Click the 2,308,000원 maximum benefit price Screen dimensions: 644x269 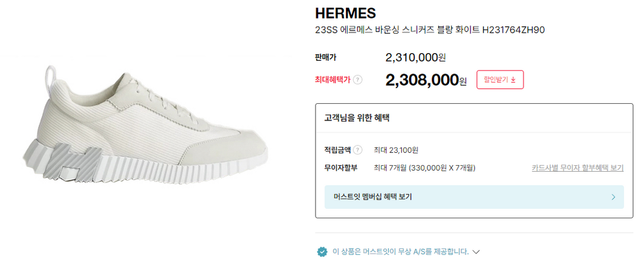coord(426,80)
